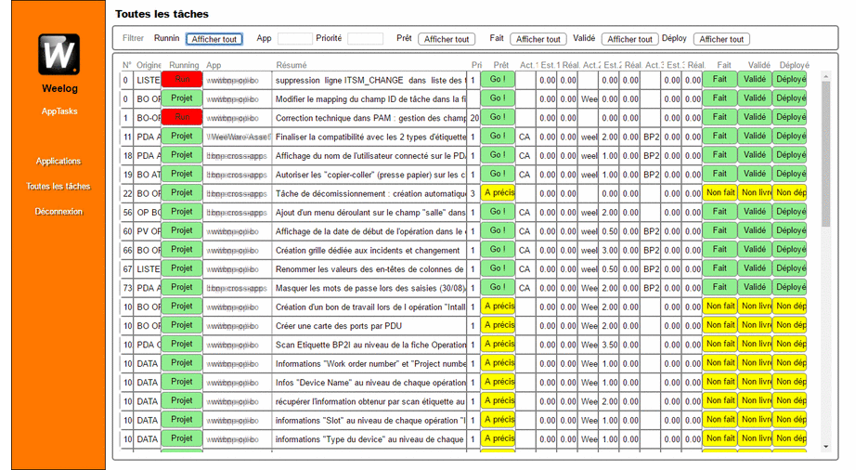Focus the App filter text field
Screen dimensions: 868x470
pos(294,39)
